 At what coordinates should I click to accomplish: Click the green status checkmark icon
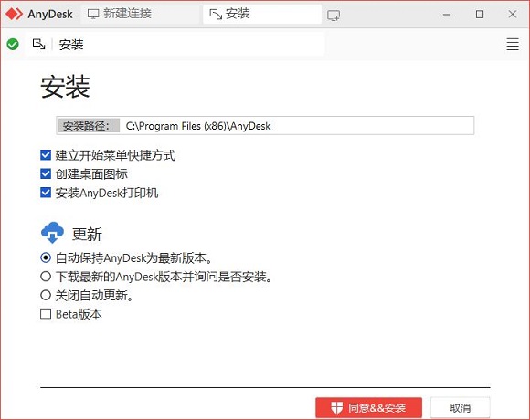[x=13, y=44]
